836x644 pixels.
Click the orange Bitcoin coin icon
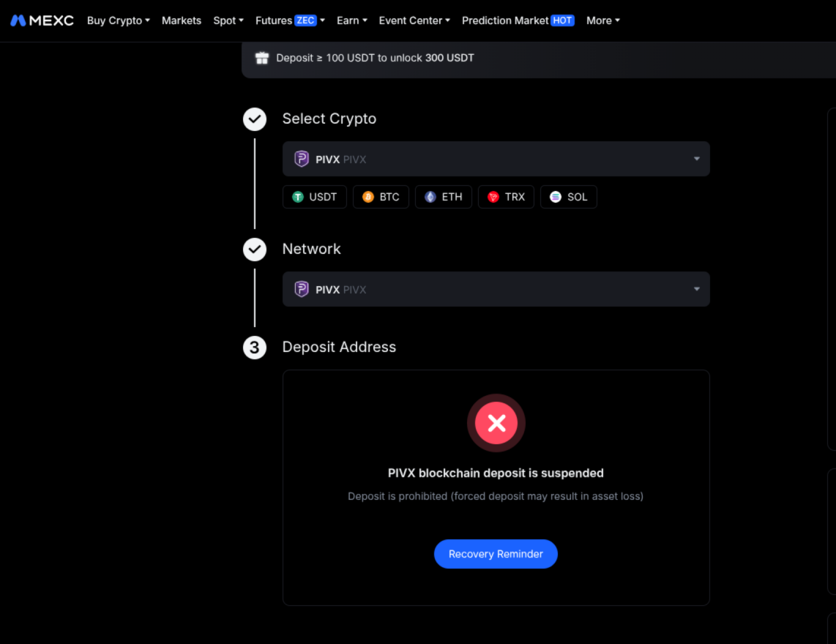point(368,197)
